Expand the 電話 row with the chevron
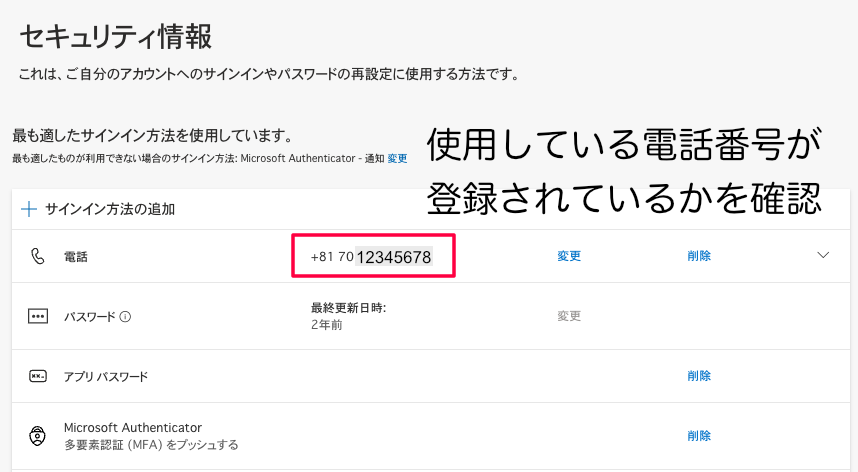The width and height of the screenshot is (858, 472). point(823,255)
